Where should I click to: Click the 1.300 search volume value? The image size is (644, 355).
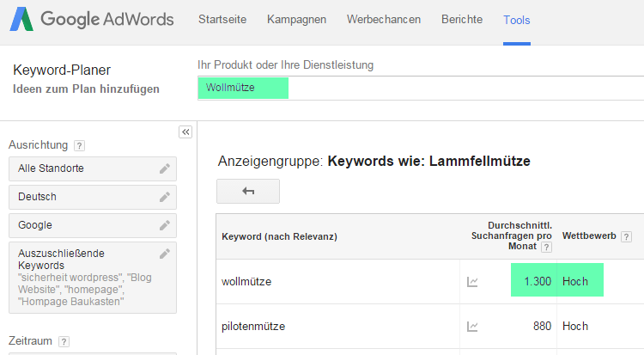point(538,281)
